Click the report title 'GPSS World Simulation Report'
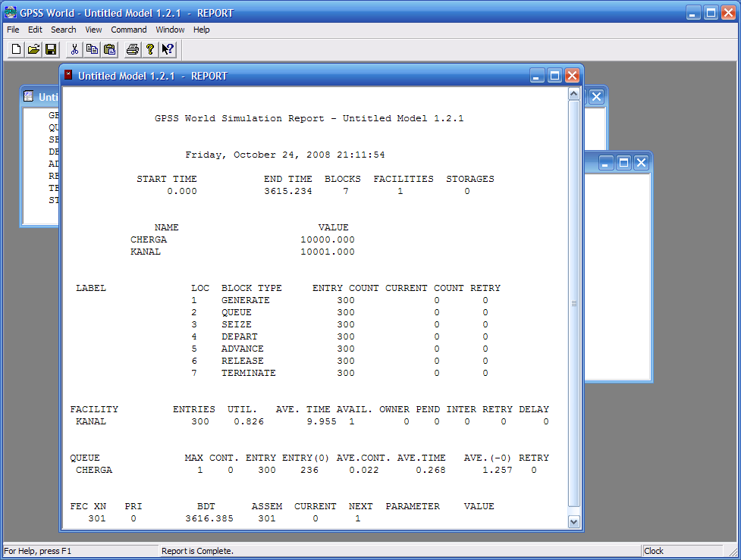The height and width of the screenshot is (560, 741). pyautogui.click(x=240, y=118)
